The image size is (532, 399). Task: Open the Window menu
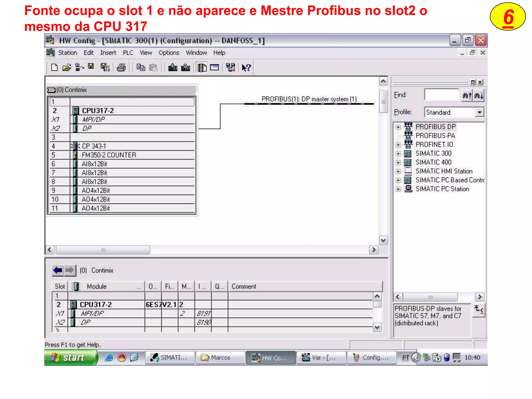pos(196,53)
